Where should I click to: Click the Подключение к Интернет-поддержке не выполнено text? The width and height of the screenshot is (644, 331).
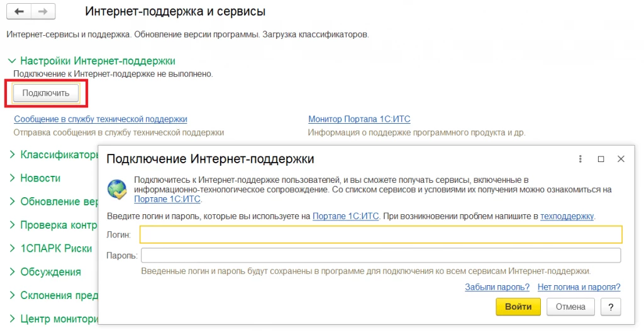point(113,74)
